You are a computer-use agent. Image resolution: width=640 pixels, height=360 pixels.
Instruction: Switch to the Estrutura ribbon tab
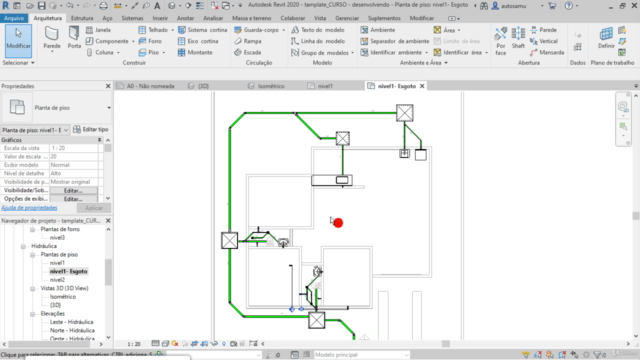(82, 18)
